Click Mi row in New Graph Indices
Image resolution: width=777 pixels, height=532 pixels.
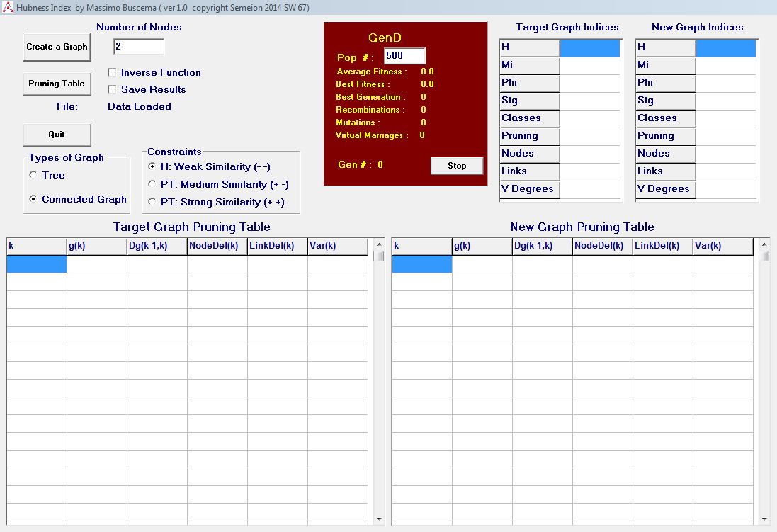(696, 65)
